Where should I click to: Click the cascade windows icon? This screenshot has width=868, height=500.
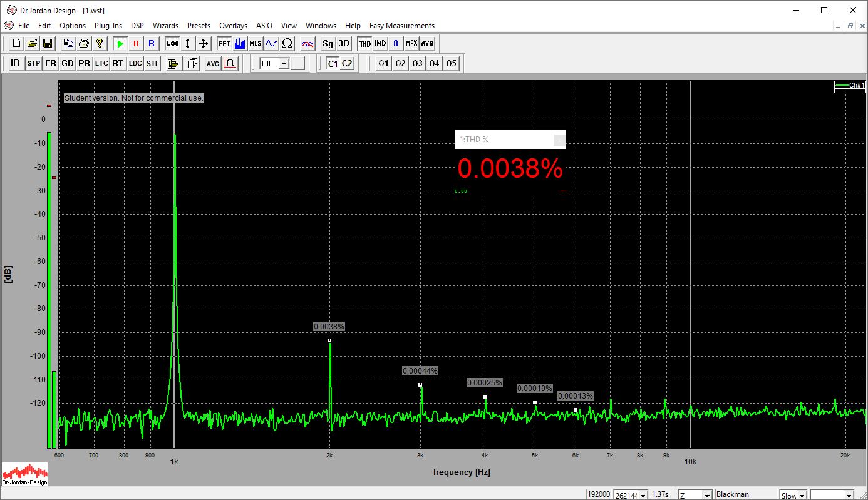coord(192,63)
